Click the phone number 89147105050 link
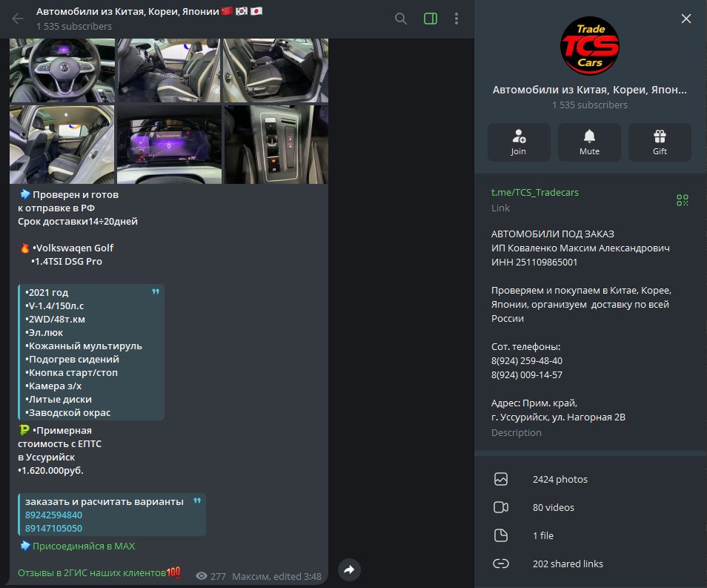The width and height of the screenshot is (707, 588). point(53,528)
